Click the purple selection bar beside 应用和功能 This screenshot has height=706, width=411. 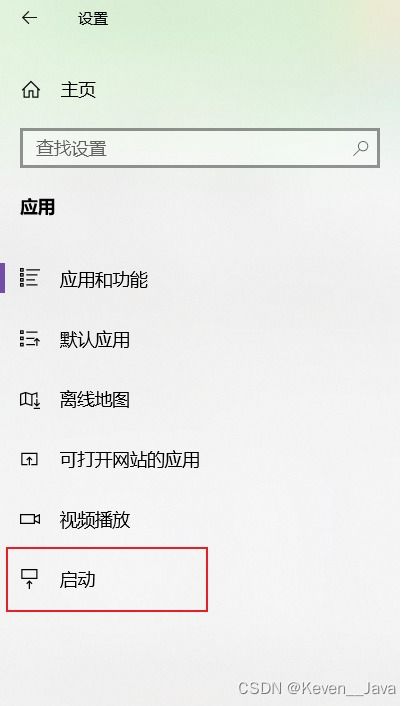pyautogui.click(x=2, y=278)
